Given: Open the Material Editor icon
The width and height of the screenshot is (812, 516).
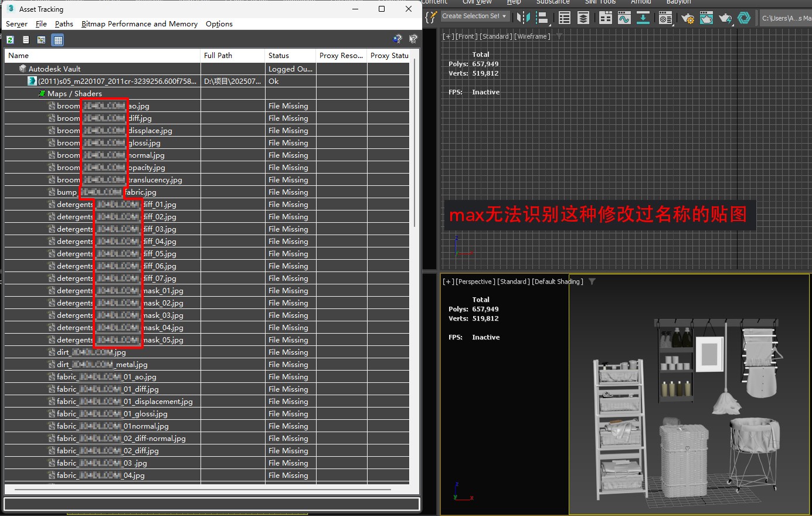Looking at the screenshot, I should click(x=665, y=18).
